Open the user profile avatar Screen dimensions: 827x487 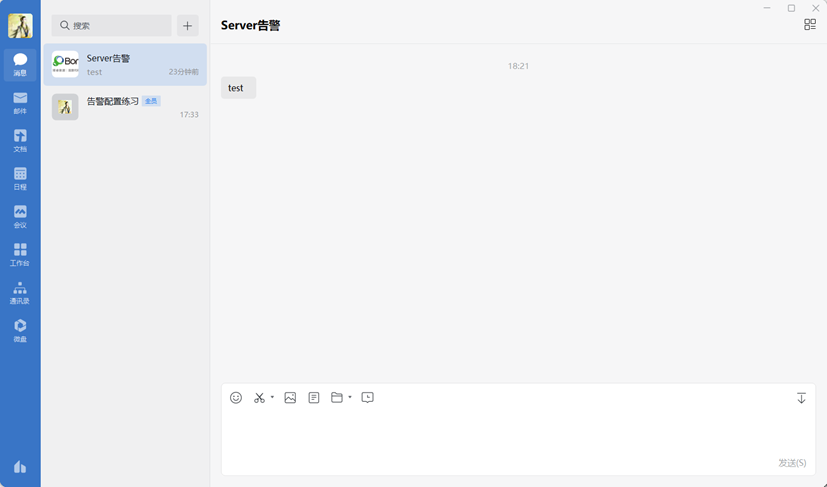[x=20, y=26]
